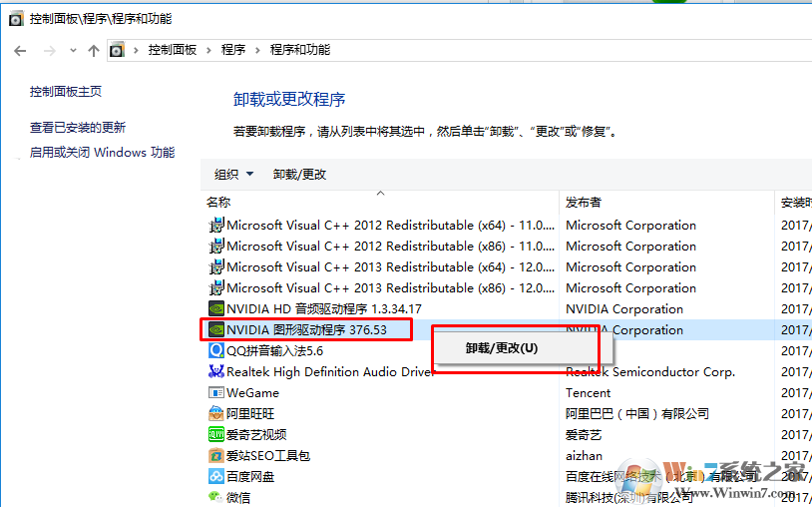Click the control panel icon in address bar
This screenshot has height=507, width=812.
coord(117,50)
